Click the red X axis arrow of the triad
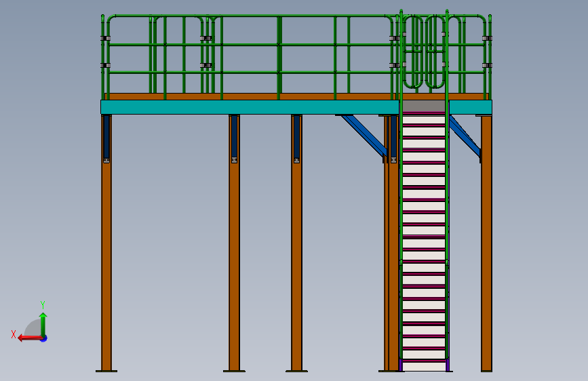 pos(30,338)
